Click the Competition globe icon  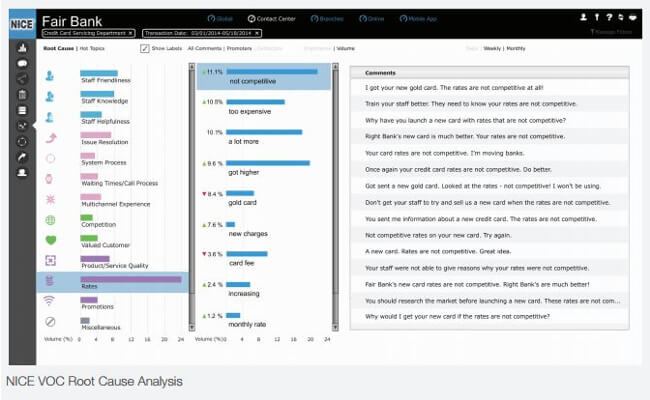click(50, 220)
